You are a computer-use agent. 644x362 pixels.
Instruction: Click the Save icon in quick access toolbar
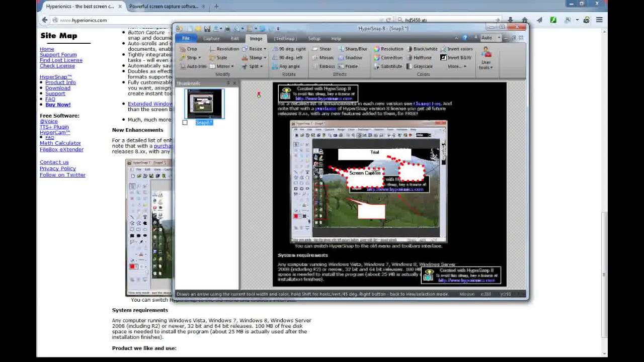click(207, 29)
